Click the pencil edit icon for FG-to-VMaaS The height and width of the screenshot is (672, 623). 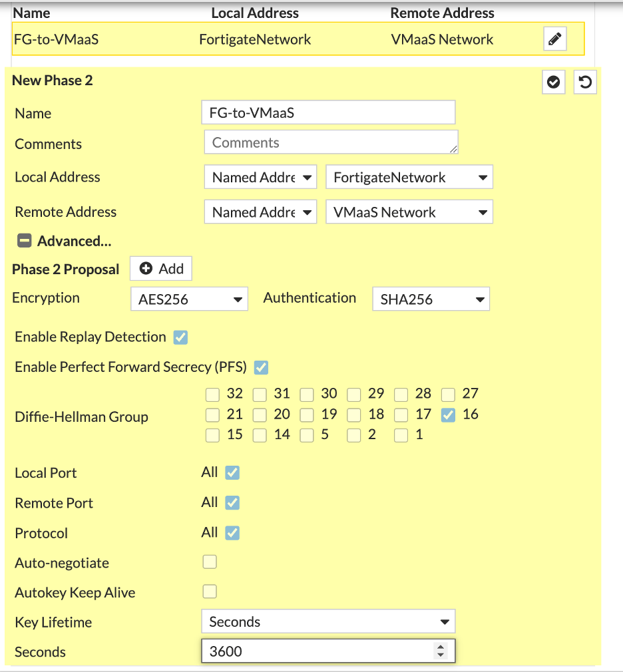554,39
